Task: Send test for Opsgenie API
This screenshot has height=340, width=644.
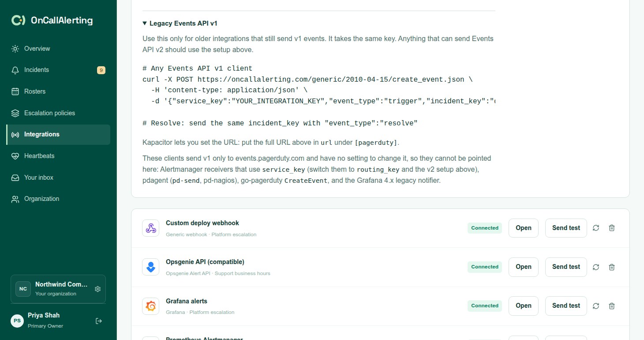Action: tap(566, 267)
